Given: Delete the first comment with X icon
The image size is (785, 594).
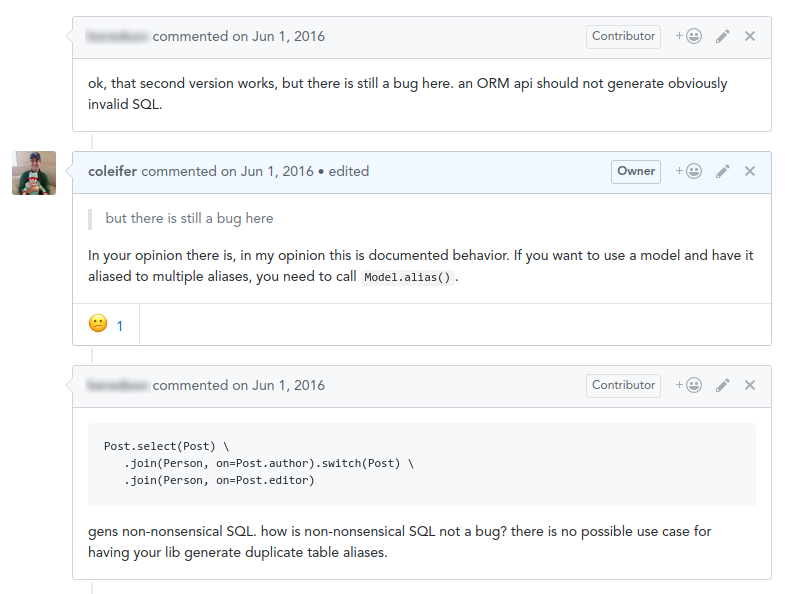Looking at the screenshot, I should [749, 36].
